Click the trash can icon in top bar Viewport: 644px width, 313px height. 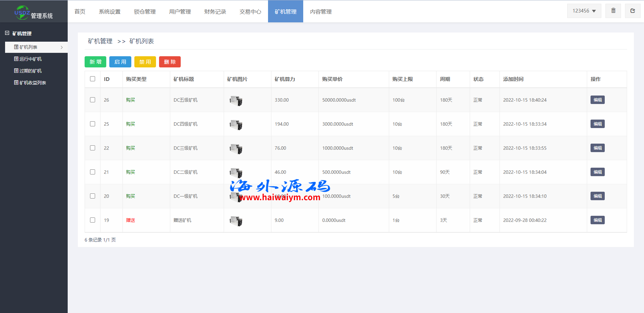pyautogui.click(x=613, y=11)
